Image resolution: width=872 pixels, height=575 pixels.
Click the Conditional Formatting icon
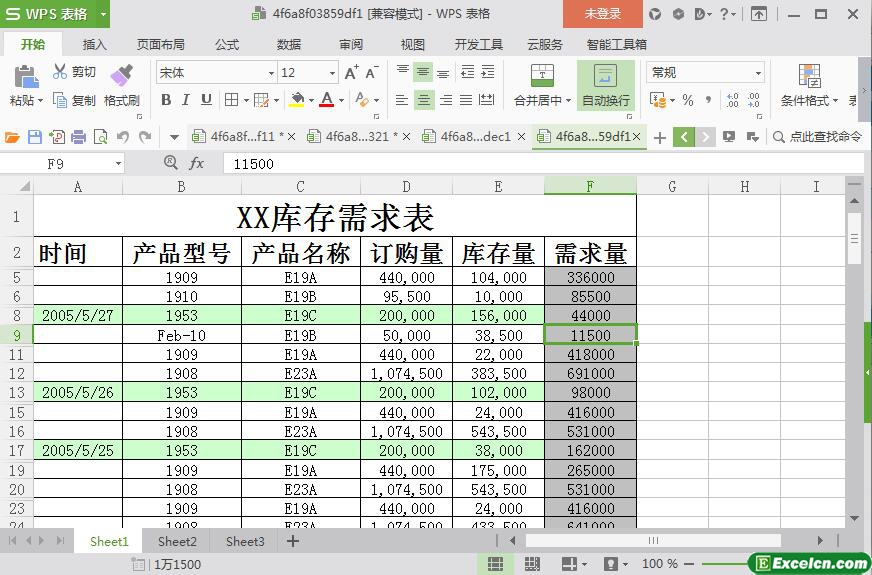pos(809,76)
